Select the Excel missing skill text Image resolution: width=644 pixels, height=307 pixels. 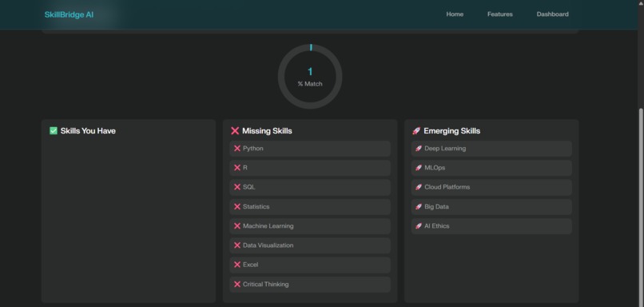(251, 265)
